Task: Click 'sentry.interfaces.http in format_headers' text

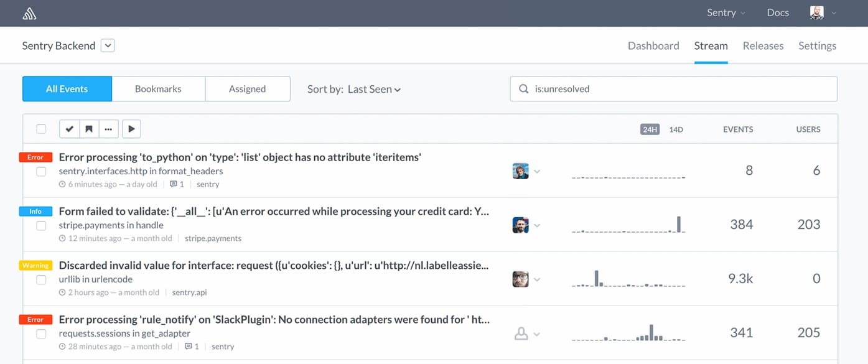Action: pos(141,171)
